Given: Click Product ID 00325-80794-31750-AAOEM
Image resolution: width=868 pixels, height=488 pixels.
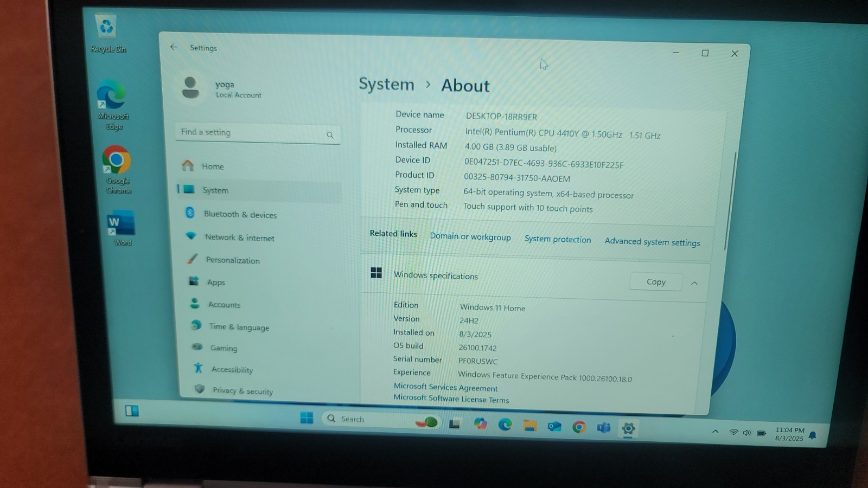Looking at the screenshot, I should 517,178.
